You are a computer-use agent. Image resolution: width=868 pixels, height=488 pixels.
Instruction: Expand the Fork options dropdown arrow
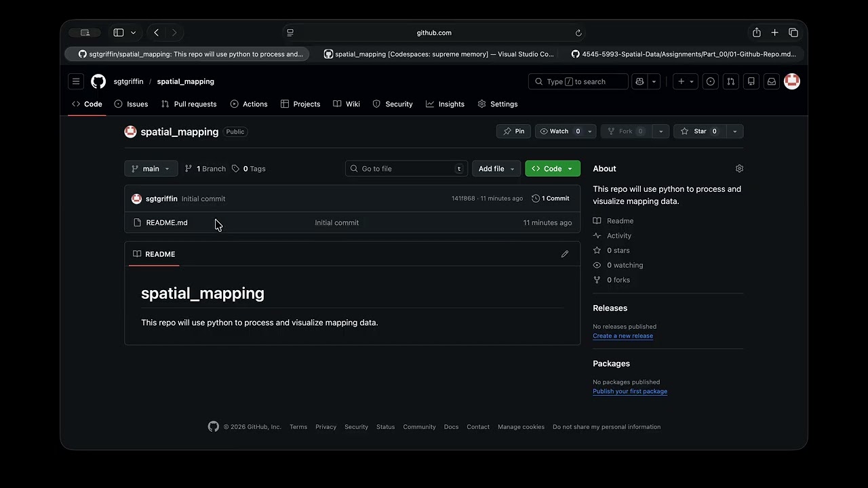coord(661,131)
